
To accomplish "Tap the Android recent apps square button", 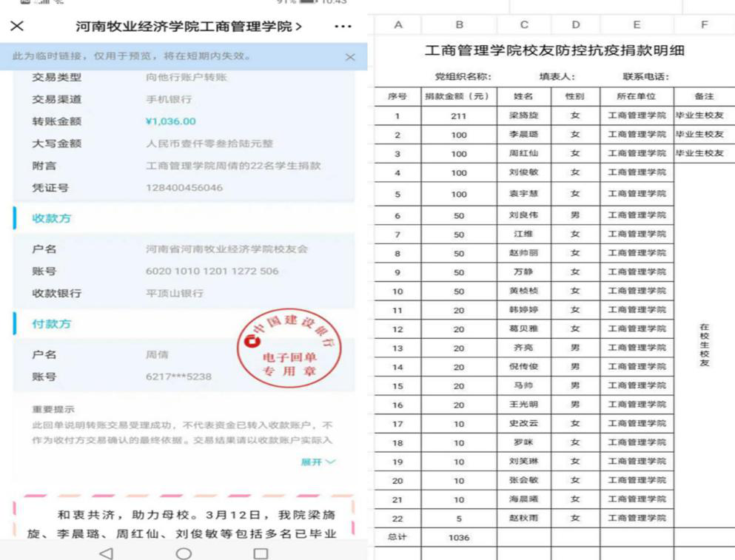I will (261, 553).
